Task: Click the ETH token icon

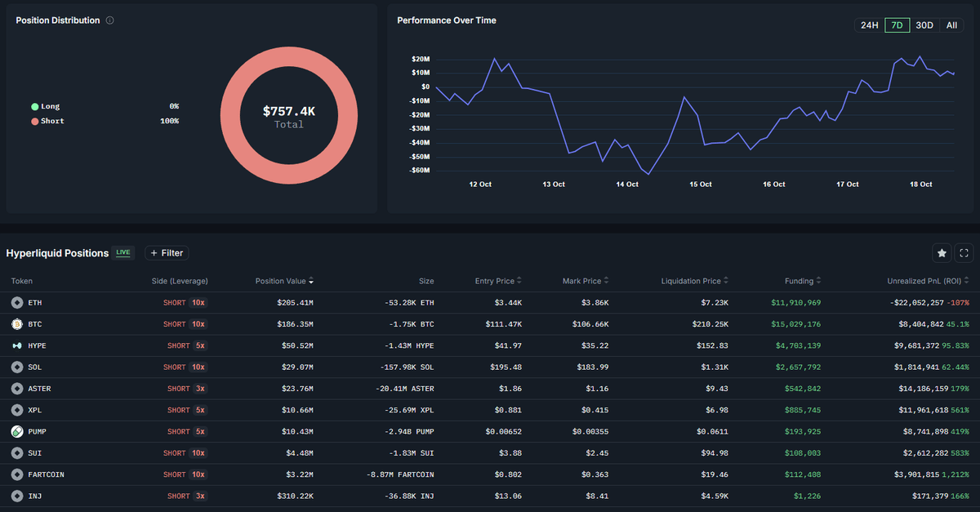Action: [x=16, y=303]
